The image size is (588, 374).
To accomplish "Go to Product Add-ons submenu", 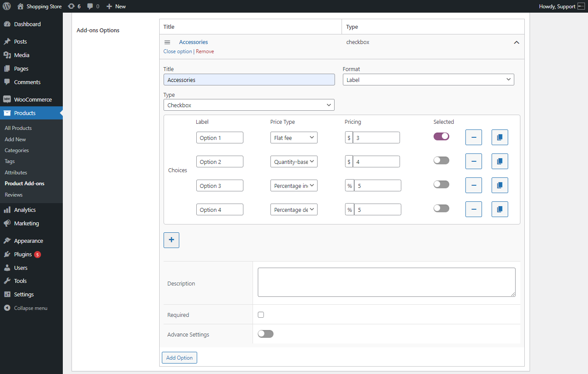I will [x=24, y=184].
